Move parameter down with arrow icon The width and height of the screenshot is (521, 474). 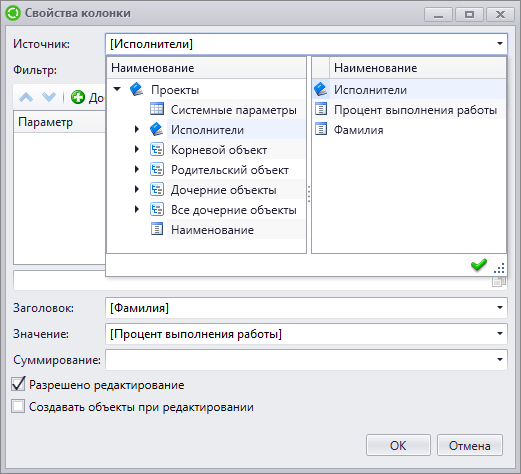tap(49, 97)
